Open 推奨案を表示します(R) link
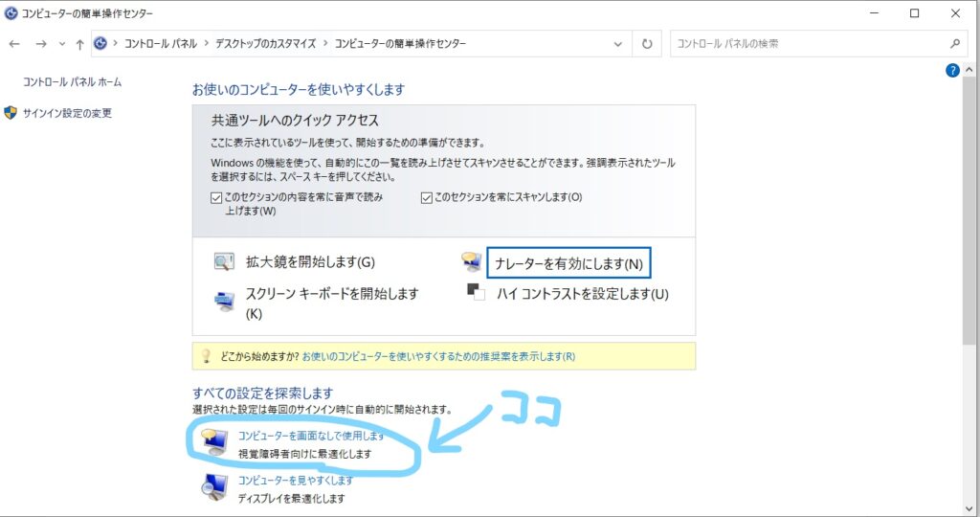The height and width of the screenshot is (517, 980). tap(438, 356)
